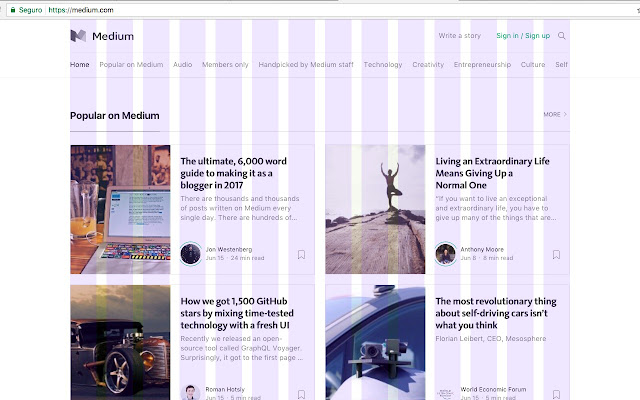Go to the Technology tab
The width and height of the screenshot is (640, 400).
[383, 64]
